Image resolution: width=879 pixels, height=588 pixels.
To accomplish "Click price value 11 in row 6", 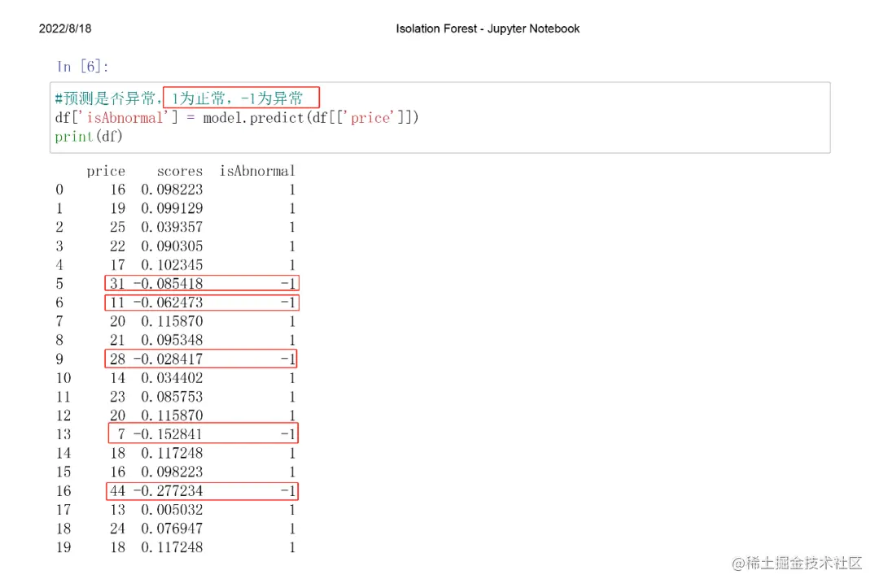I will (x=117, y=303).
